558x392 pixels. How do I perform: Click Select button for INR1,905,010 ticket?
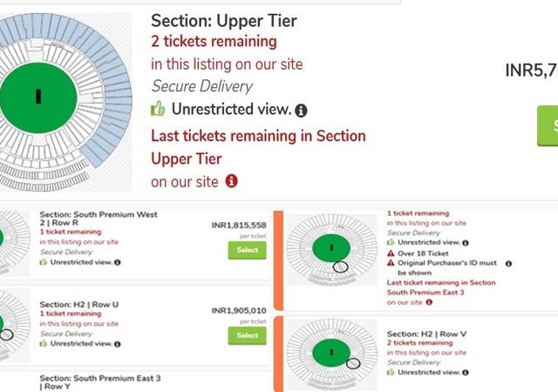coord(247,335)
